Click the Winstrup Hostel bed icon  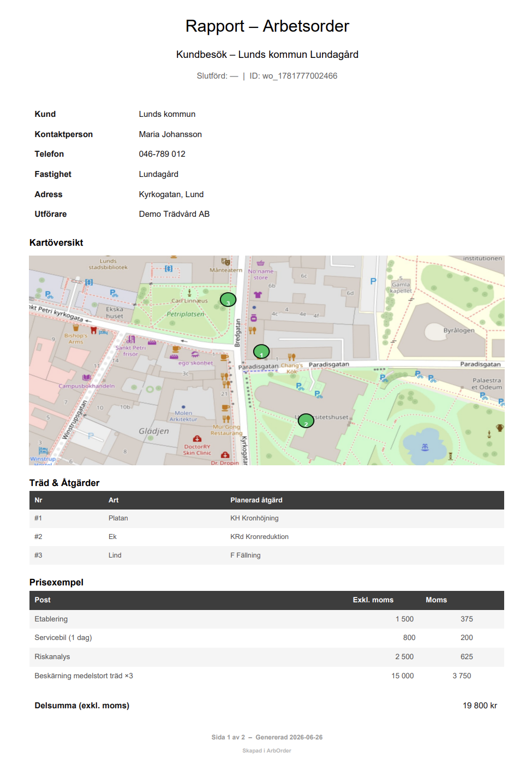pos(43,451)
